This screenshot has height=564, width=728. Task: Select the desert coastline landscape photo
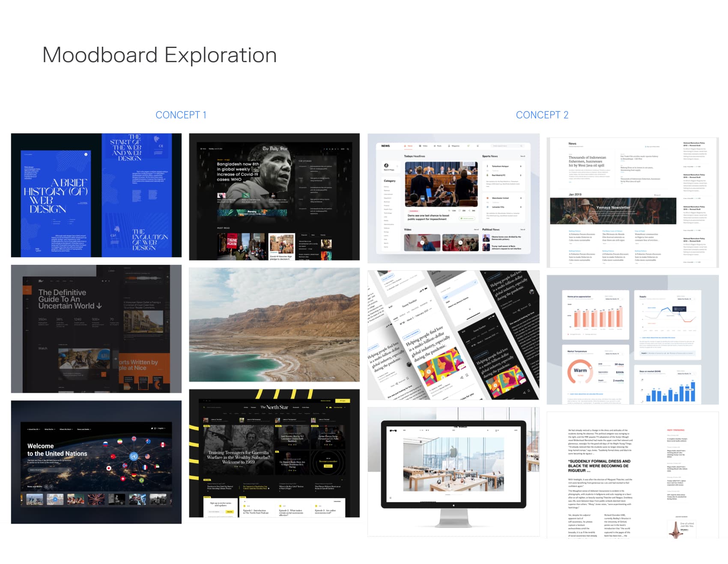point(274,324)
